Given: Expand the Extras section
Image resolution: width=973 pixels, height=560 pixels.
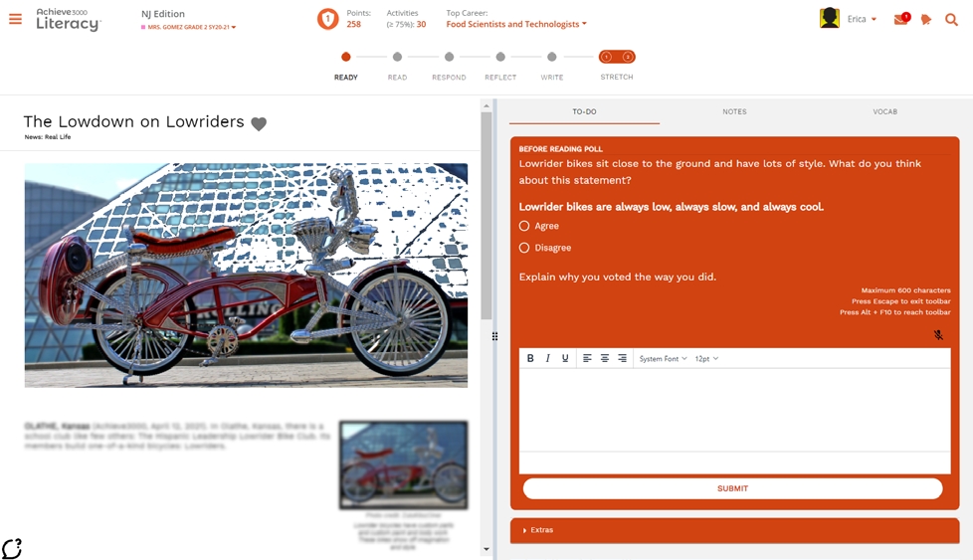Looking at the screenshot, I should click(x=541, y=530).
